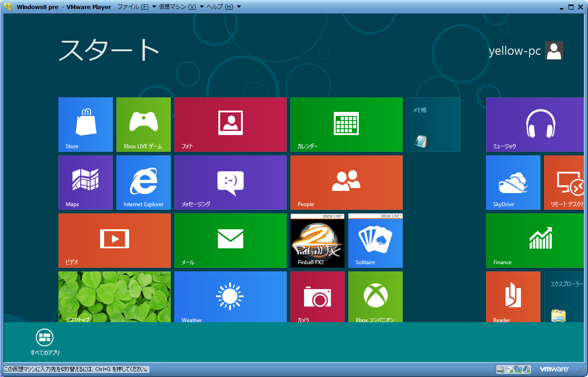This screenshot has height=377, width=588.
Task: Switch to the デスクトップ clover tile
Action: pyautogui.click(x=115, y=297)
